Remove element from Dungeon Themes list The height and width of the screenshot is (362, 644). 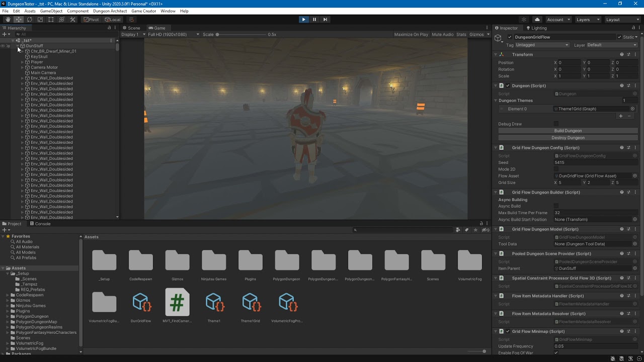[629, 116]
